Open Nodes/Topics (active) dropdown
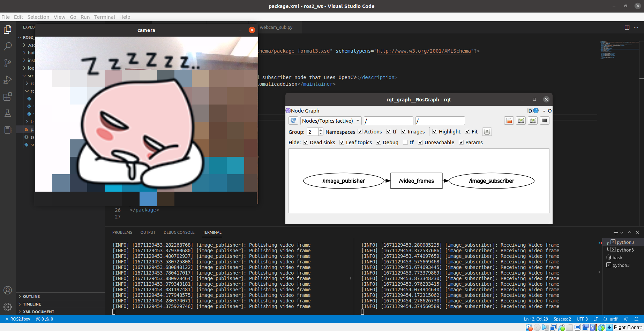 [x=331, y=121]
